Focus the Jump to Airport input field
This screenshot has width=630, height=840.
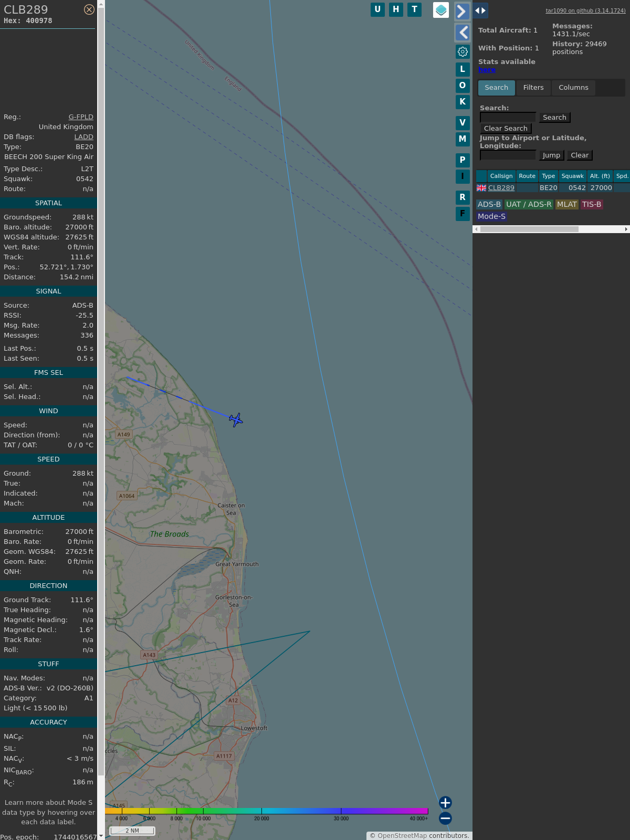508,155
